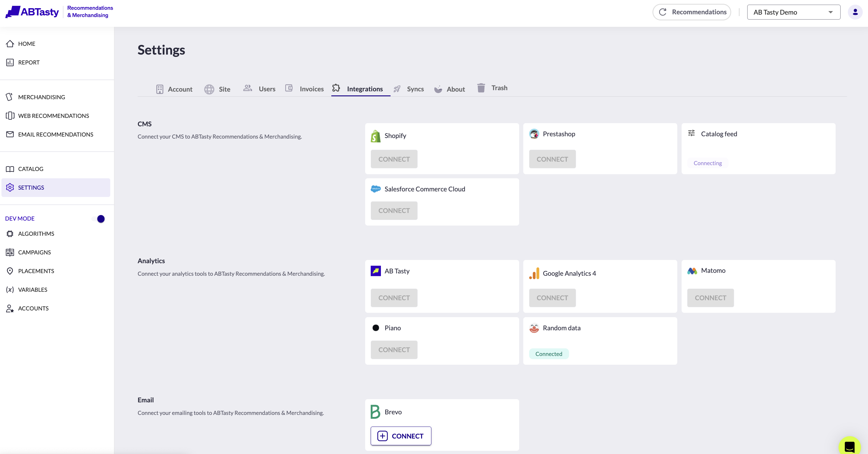Click the Algorithms chip icon in sidebar

pyautogui.click(x=10, y=234)
